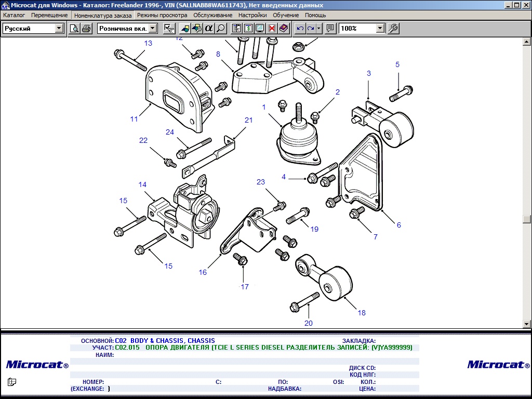This screenshot has height=399, width=532.
Task: Select part callout number 3
Action: pos(369,73)
